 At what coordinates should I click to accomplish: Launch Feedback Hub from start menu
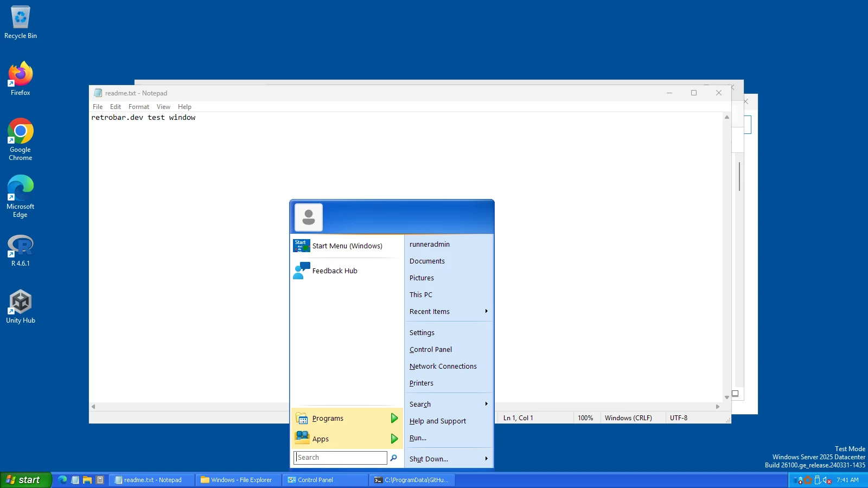pyautogui.click(x=347, y=271)
